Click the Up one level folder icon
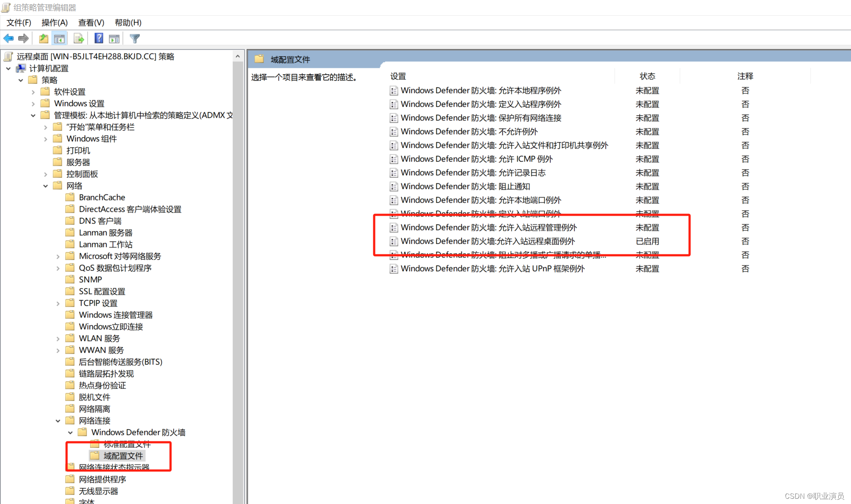The width and height of the screenshot is (851, 504). [44, 38]
